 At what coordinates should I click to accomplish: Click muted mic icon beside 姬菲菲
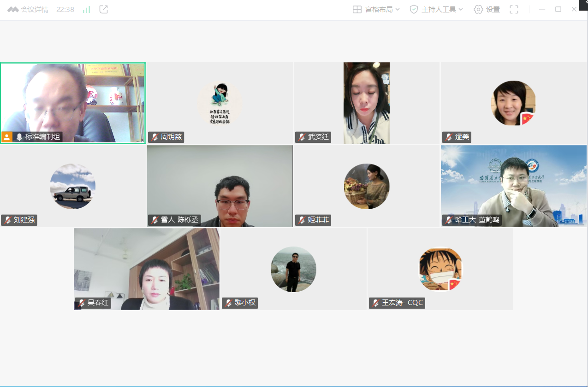302,220
